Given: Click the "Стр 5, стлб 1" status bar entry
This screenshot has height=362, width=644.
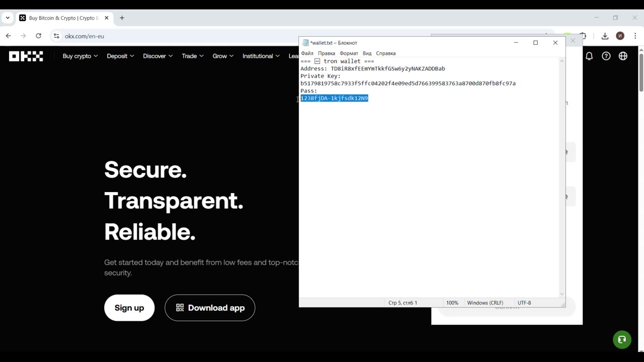Looking at the screenshot, I should tap(403, 303).
